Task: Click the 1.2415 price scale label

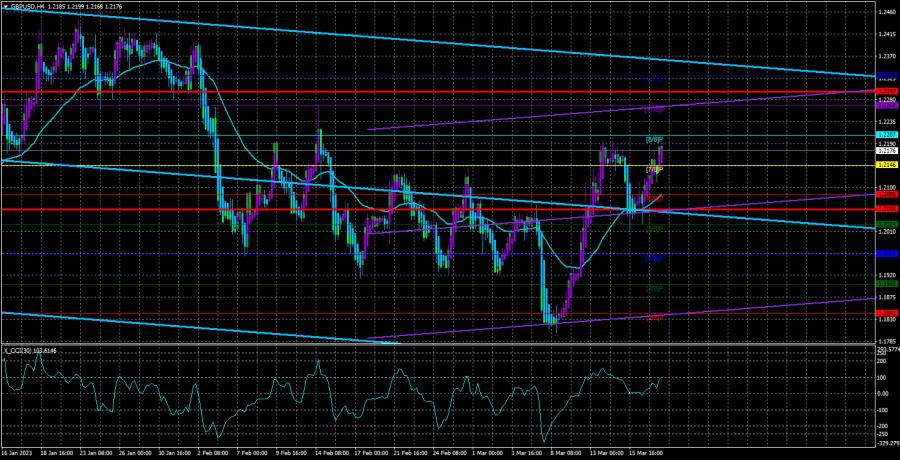Action: point(887,34)
